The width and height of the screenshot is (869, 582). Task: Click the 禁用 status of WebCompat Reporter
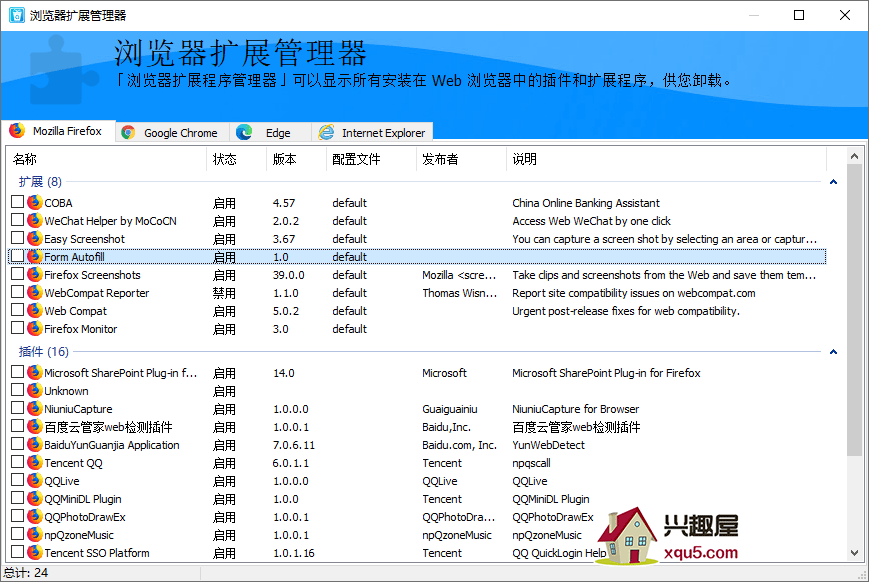[x=224, y=293]
